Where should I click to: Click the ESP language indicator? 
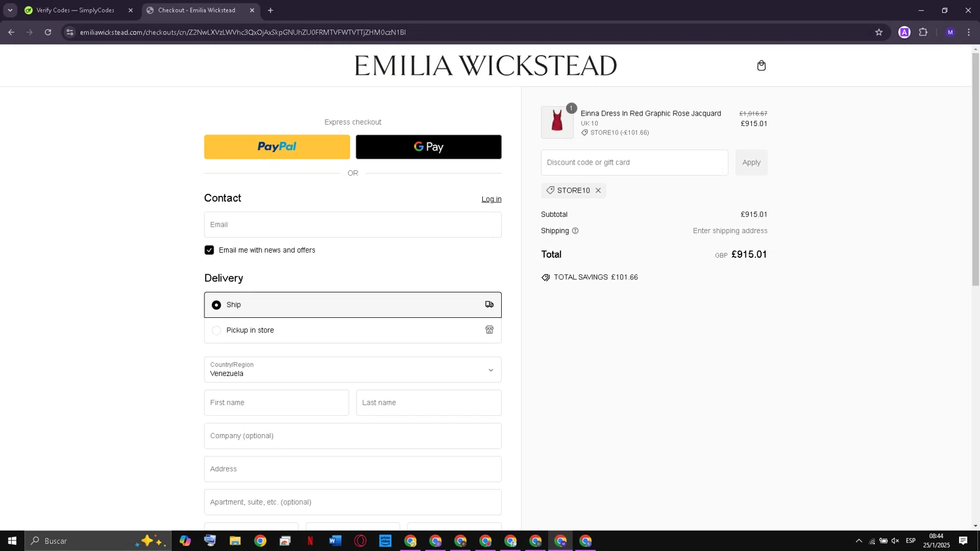pyautogui.click(x=911, y=541)
